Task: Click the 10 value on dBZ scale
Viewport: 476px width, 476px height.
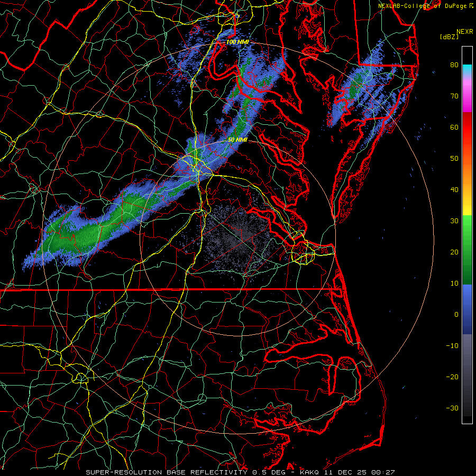Action: click(x=454, y=283)
